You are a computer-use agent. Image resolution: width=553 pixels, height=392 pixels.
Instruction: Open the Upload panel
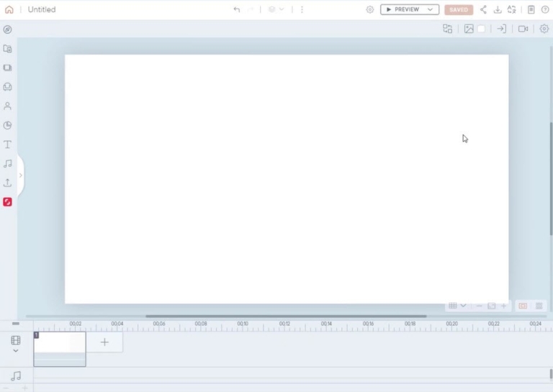click(x=7, y=183)
